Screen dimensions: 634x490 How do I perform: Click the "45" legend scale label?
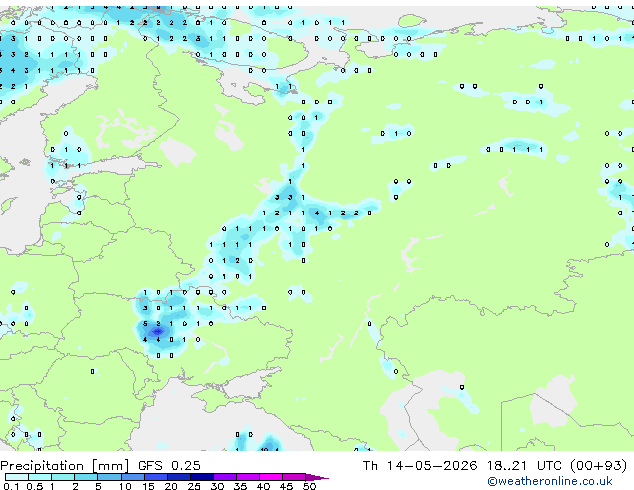[286, 486]
